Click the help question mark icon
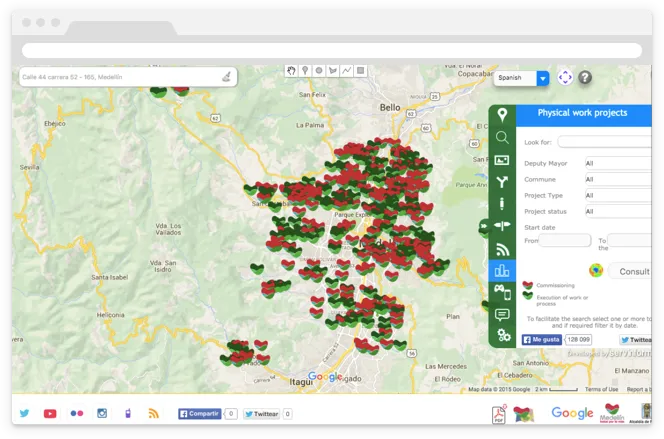The image size is (664, 439). click(x=585, y=77)
